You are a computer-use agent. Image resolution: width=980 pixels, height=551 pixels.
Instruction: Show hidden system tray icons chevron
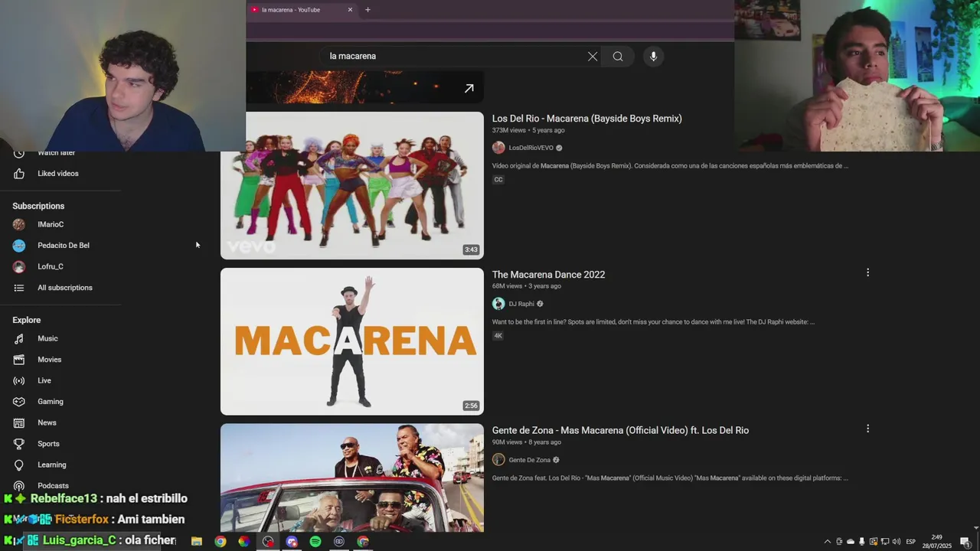pyautogui.click(x=827, y=542)
